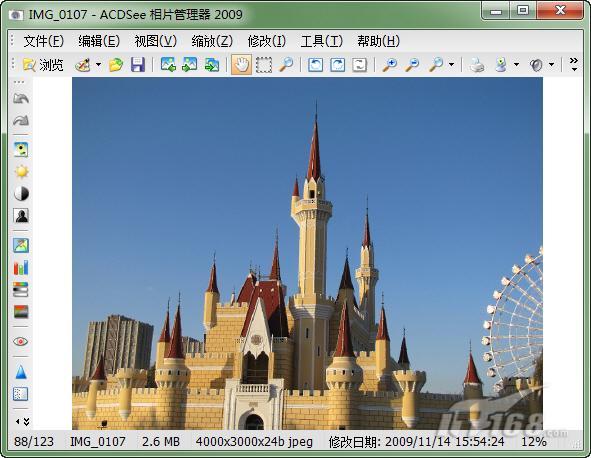This screenshot has width=591, height=458.
Task: Open the color cast gradient tool
Action: pyautogui.click(x=21, y=312)
